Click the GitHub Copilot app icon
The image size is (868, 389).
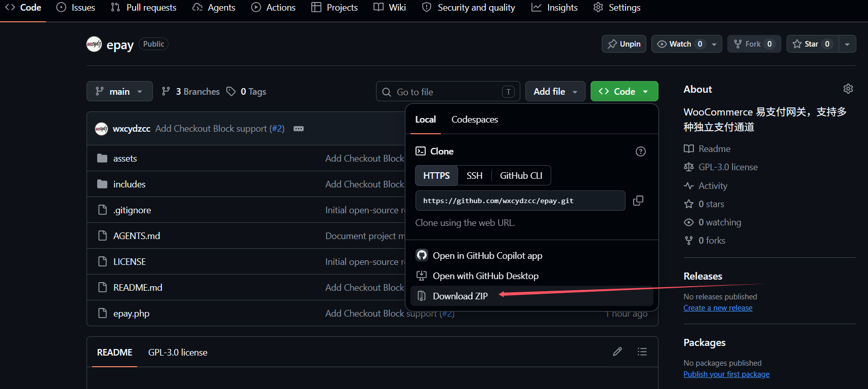pos(422,255)
